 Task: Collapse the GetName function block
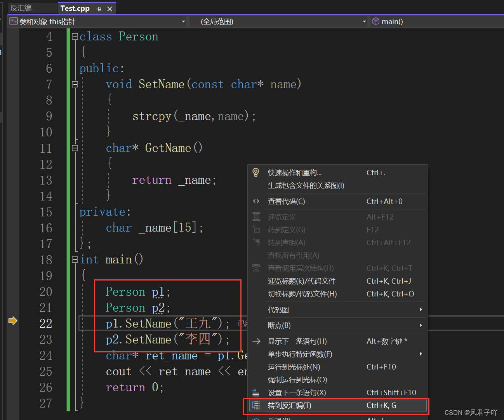pyautogui.click(x=75, y=148)
